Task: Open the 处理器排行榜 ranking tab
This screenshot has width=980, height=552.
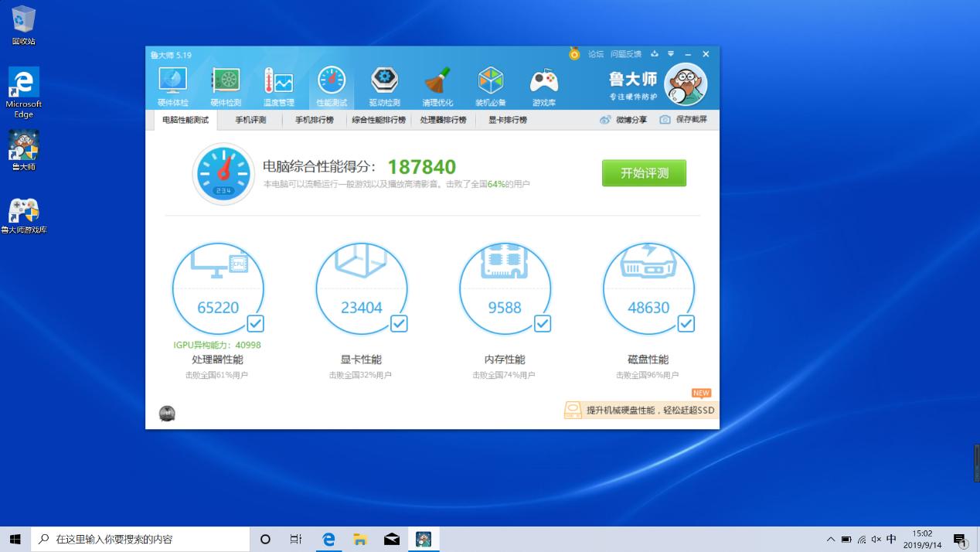Action: point(443,120)
